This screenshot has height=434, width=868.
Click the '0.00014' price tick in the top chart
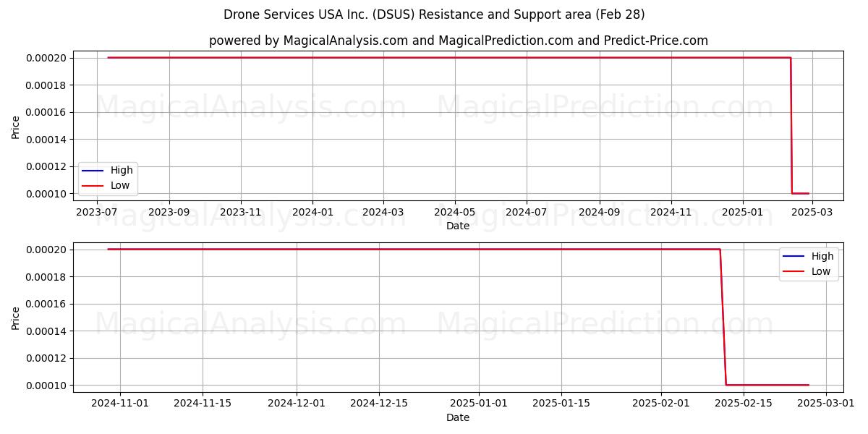point(46,140)
